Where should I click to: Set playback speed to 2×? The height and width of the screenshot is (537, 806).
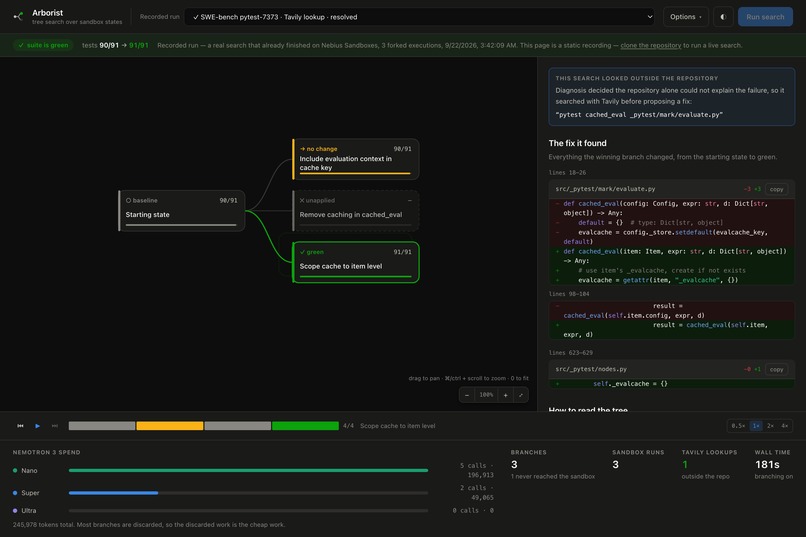[770, 426]
